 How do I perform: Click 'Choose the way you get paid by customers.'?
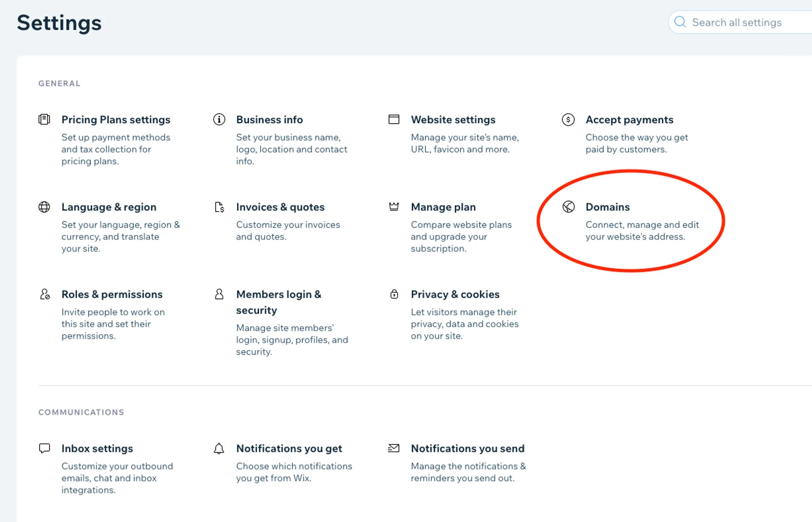(636, 144)
